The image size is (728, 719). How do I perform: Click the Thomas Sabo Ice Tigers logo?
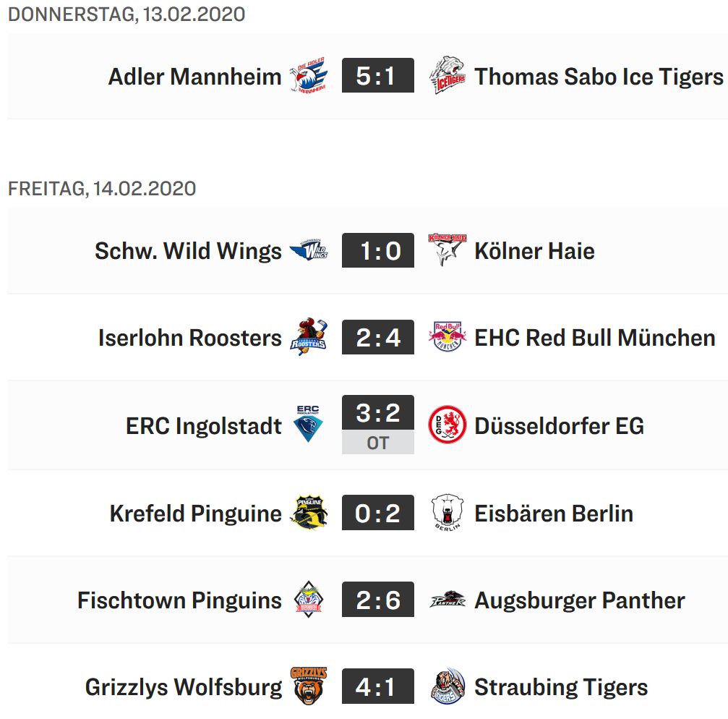(447, 75)
